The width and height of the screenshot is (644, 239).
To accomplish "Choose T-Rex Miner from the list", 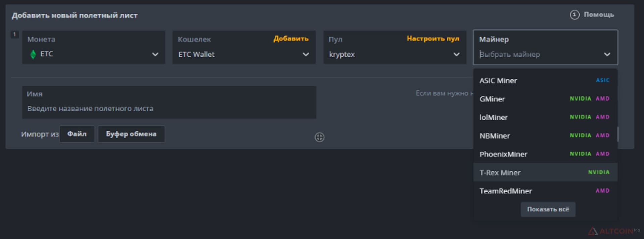I will pyautogui.click(x=545, y=172).
